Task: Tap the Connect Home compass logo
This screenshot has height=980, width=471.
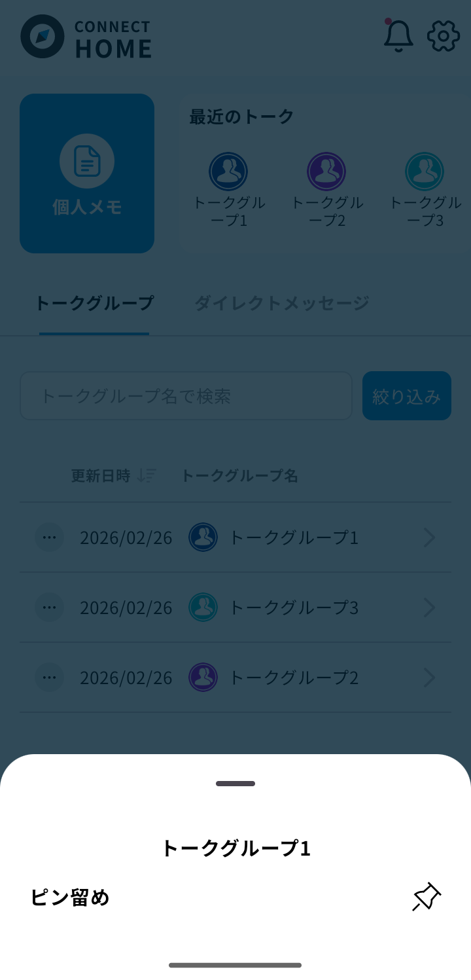Action: tap(43, 37)
